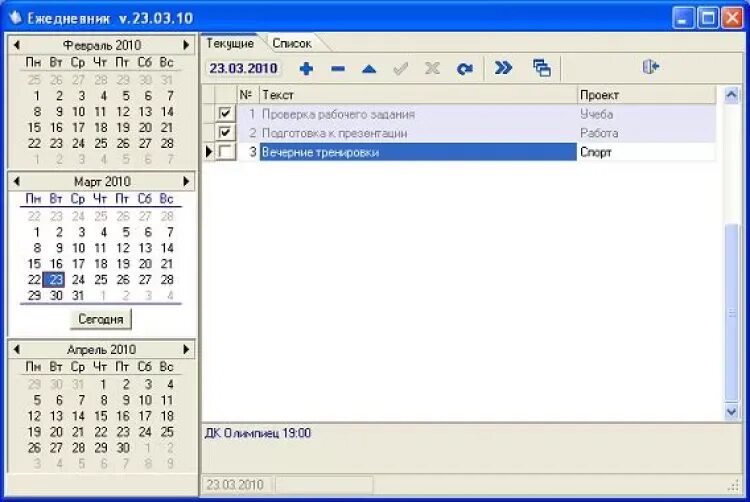Go to next month from Февраль 2010
The image size is (750, 502).
click(x=186, y=45)
